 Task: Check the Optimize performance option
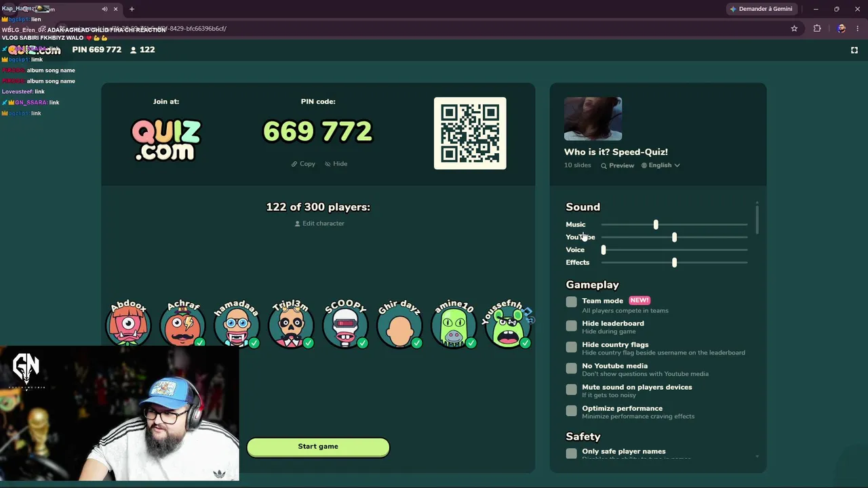pyautogui.click(x=572, y=411)
